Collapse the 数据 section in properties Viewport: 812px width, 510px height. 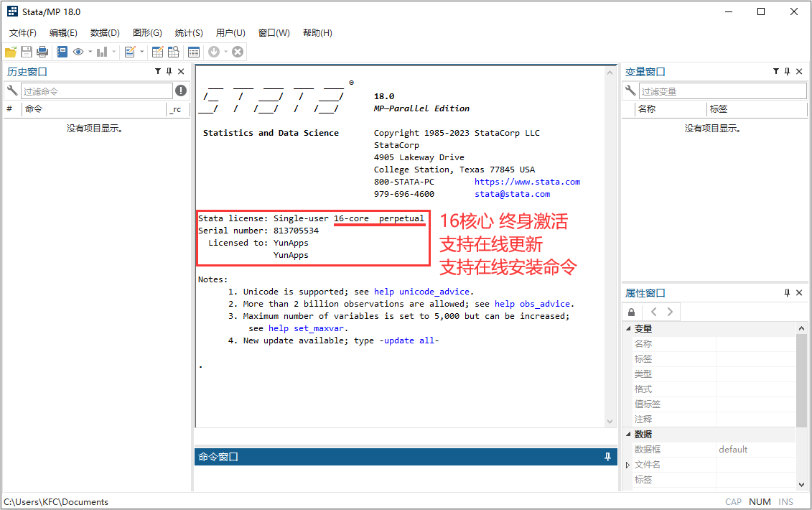(x=628, y=435)
